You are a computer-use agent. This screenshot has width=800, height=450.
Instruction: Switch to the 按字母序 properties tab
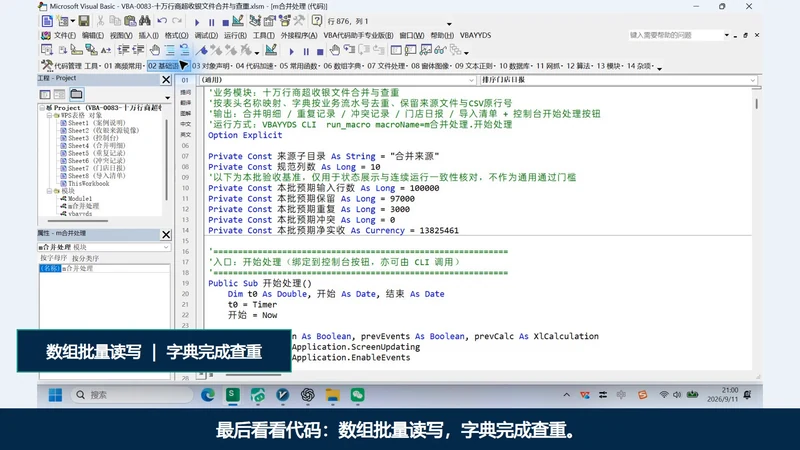54,258
